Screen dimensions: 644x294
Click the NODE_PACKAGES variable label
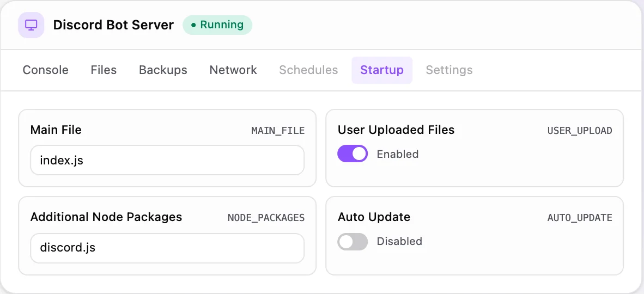(x=266, y=218)
